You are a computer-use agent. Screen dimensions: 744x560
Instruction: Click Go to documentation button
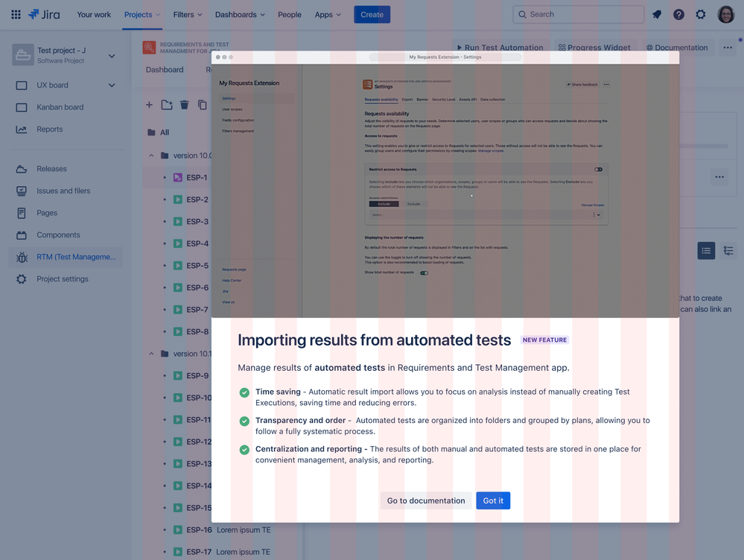(x=426, y=500)
